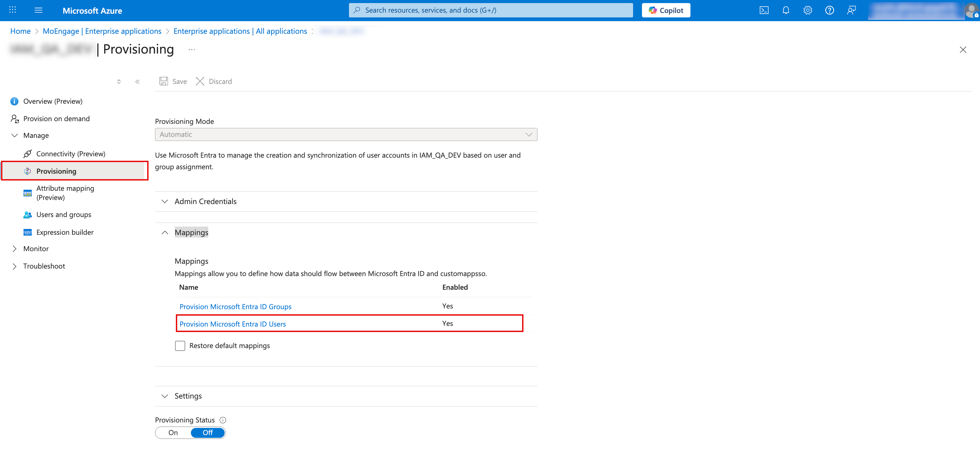This screenshot has width=980, height=460.
Task: Open the Provisioning Mode dropdown
Action: 346,134
